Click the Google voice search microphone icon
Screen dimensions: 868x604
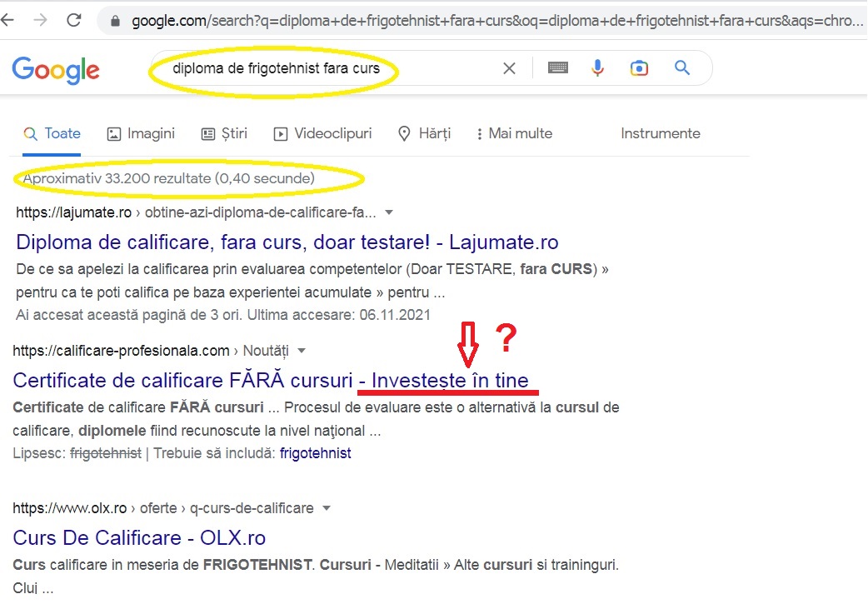[x=597, y=67]
